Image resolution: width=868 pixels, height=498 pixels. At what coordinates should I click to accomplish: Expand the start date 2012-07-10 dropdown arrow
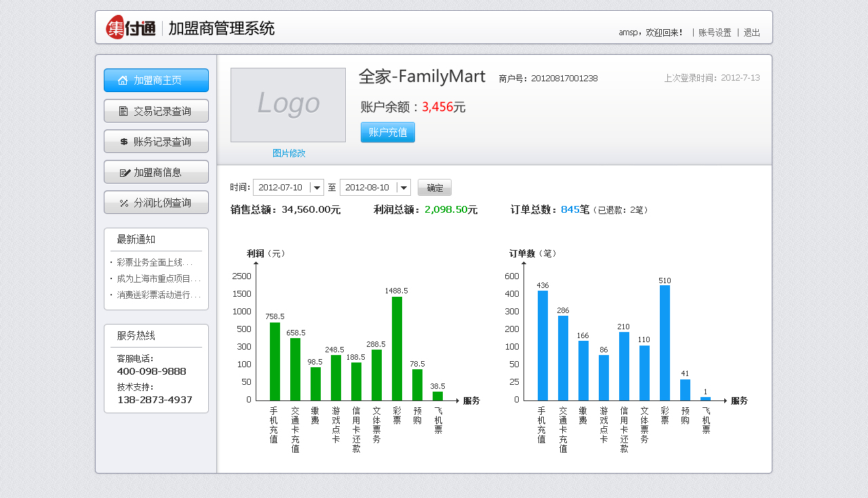click(317, 188)
